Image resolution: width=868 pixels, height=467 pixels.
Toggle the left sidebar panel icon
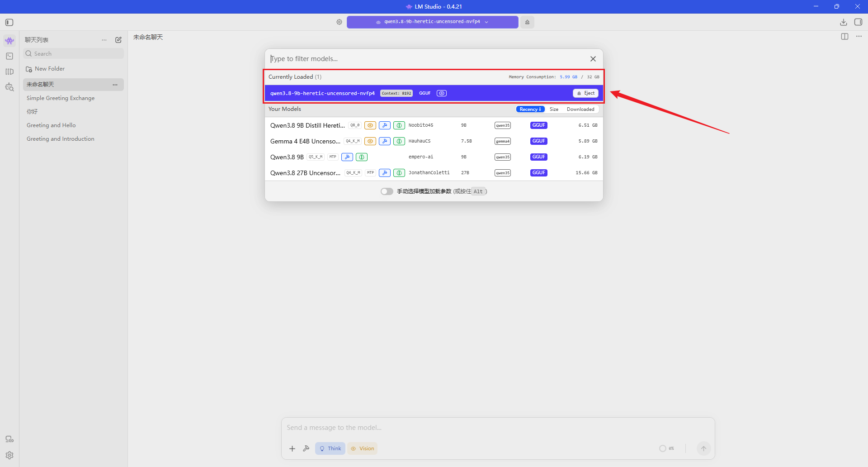[x=9, y=22]
